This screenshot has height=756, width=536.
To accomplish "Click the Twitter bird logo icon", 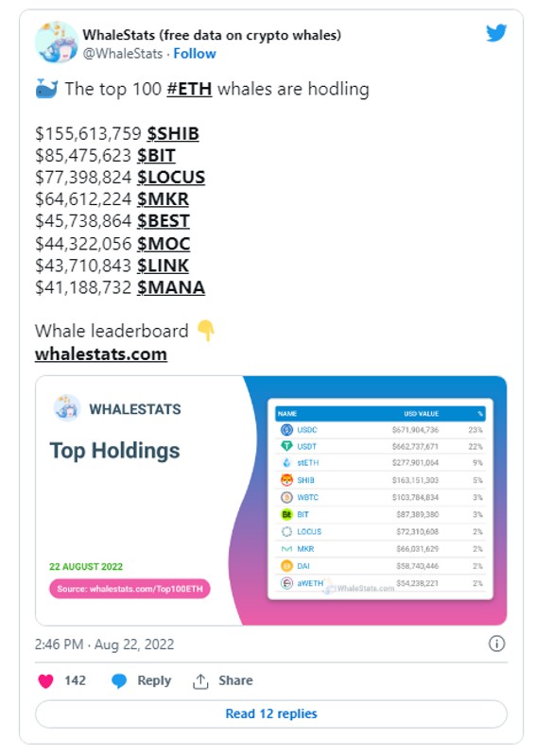I will (496, 33).
